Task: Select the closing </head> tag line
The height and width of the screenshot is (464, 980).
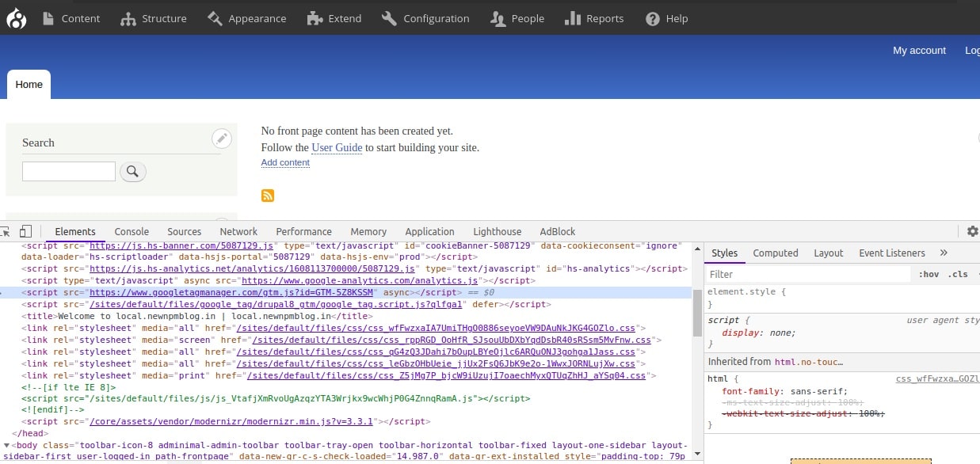Action: tap(31, 433)
